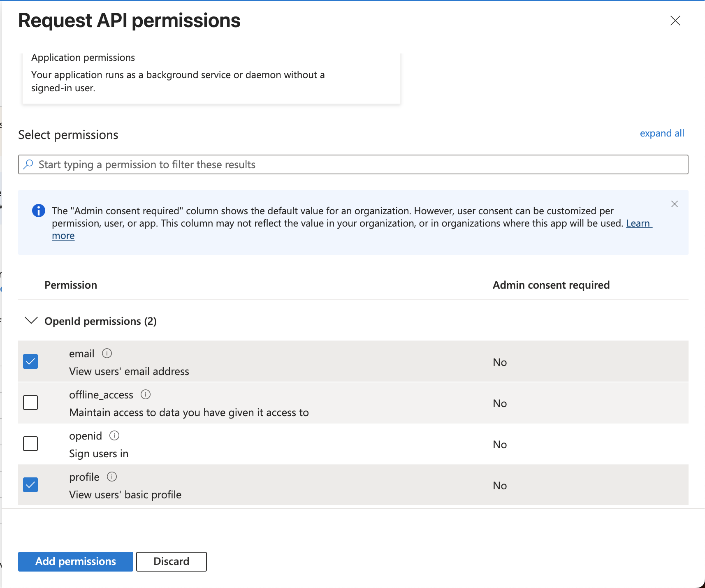
Task: Click the search magnifier icon in filter box
Action: (x=28, y=164)
